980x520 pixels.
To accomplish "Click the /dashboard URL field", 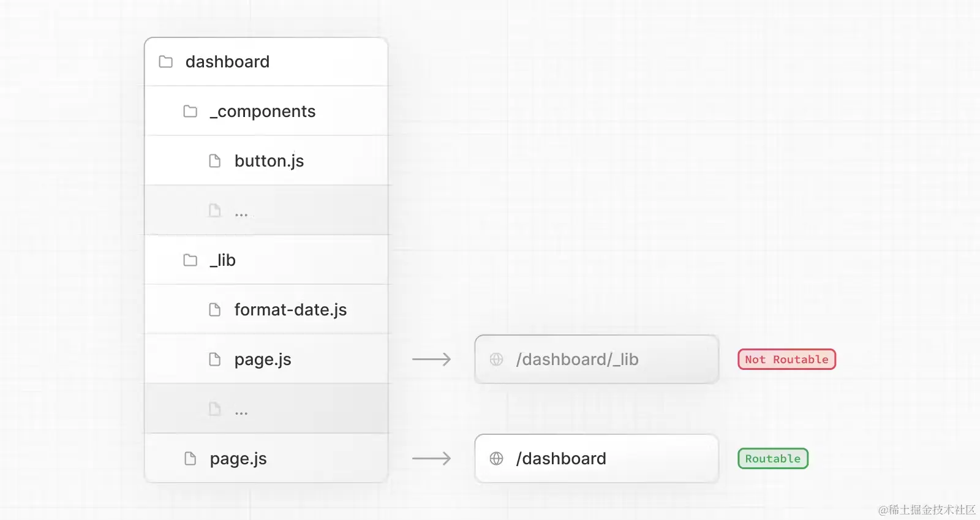I will pyautogui.click(x=597, y=459).
